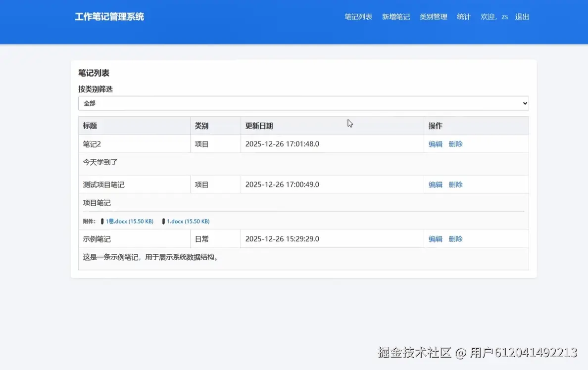Screen dimensions: 588x370
Task: Open 类别管理 in the top navigation
Action: (x=433, y=17)
